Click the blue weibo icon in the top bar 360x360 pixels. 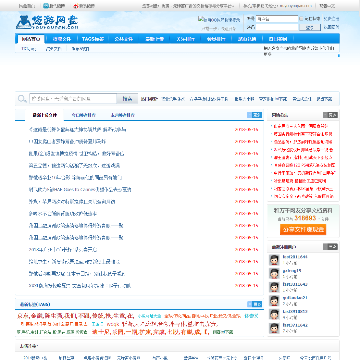[x=46, y=6]
